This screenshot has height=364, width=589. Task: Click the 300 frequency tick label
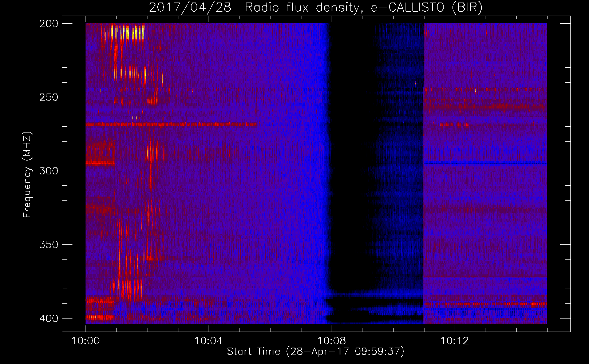pyautogui.click(x=49, y=171)
